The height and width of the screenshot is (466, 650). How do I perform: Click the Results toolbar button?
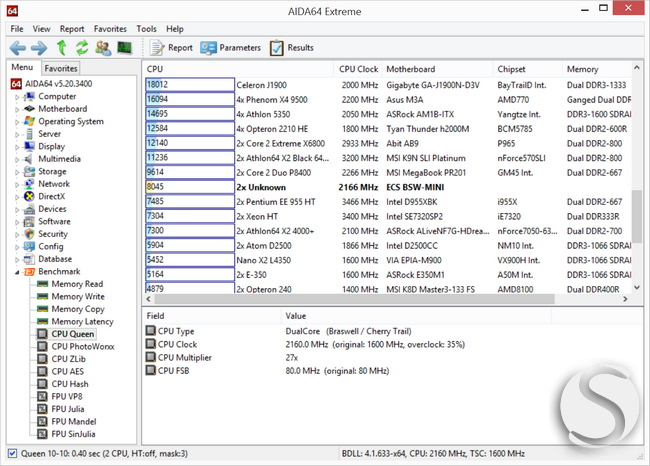(292, 48)
